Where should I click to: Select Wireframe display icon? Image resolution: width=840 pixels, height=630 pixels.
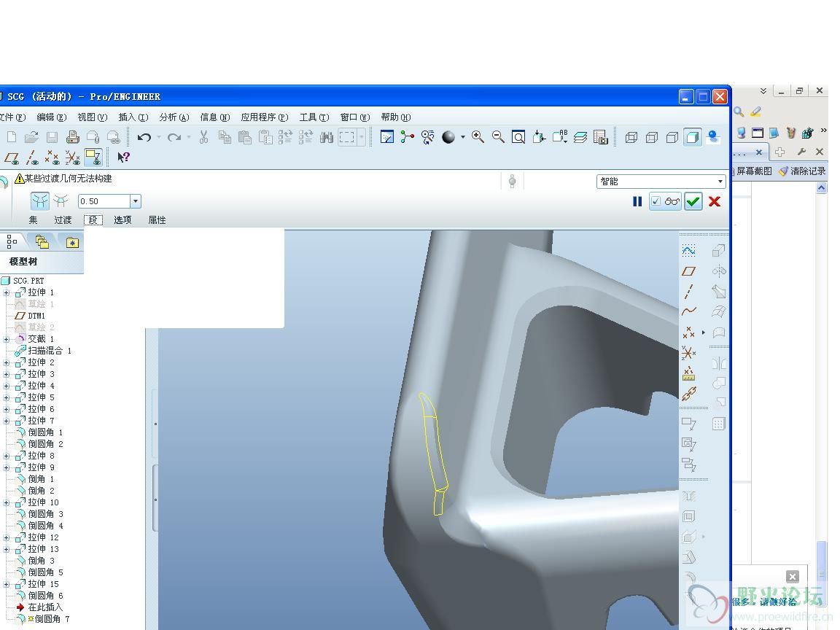pos(631,138)
